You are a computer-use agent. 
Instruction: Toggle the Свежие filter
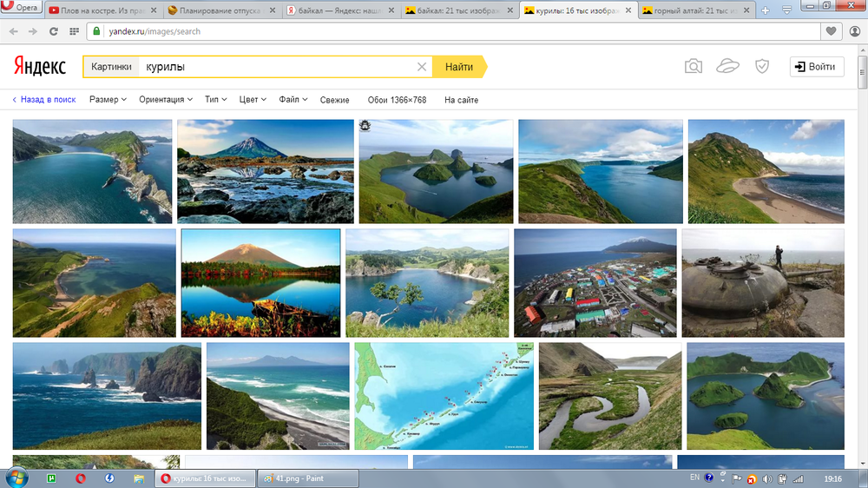pos(334,100)
